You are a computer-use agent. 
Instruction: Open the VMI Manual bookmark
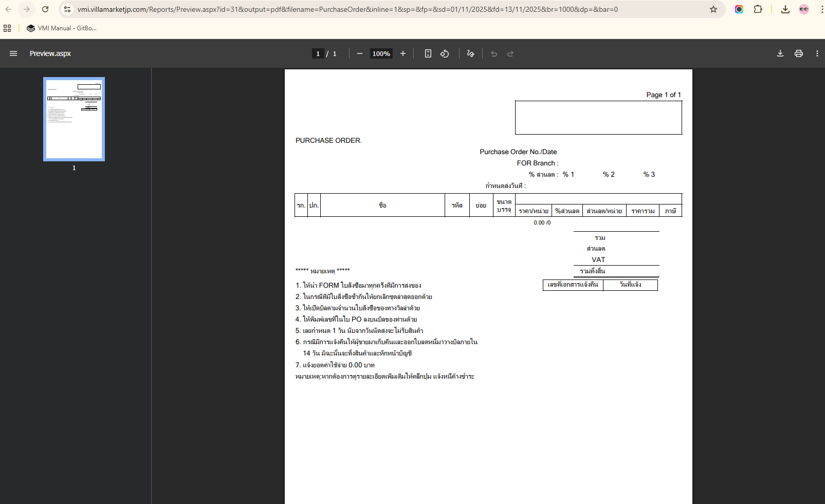(62, 28)
